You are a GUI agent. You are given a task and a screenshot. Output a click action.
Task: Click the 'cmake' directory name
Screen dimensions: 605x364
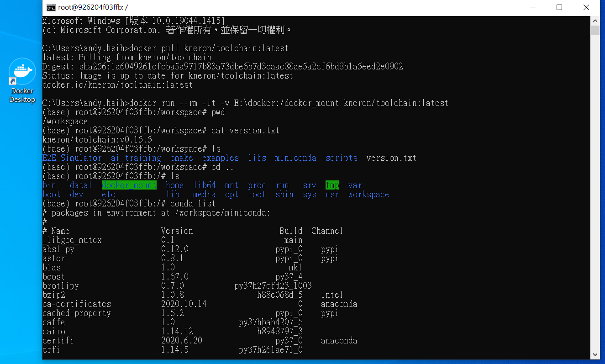pos(182,158)
